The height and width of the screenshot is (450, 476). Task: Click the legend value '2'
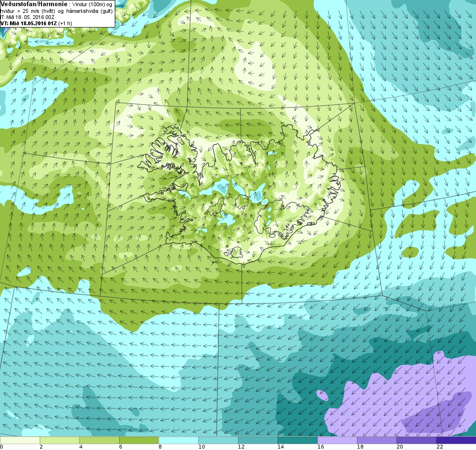41,447
